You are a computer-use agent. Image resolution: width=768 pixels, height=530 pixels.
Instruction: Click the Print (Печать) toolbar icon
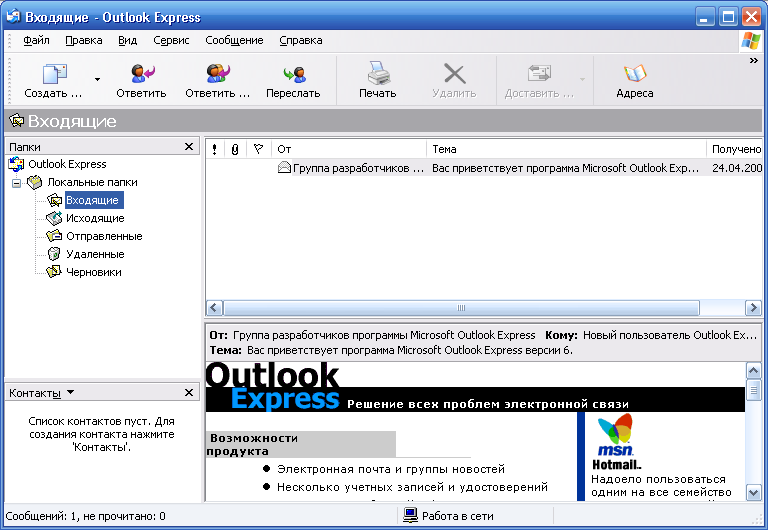click(x=378, y=73)
